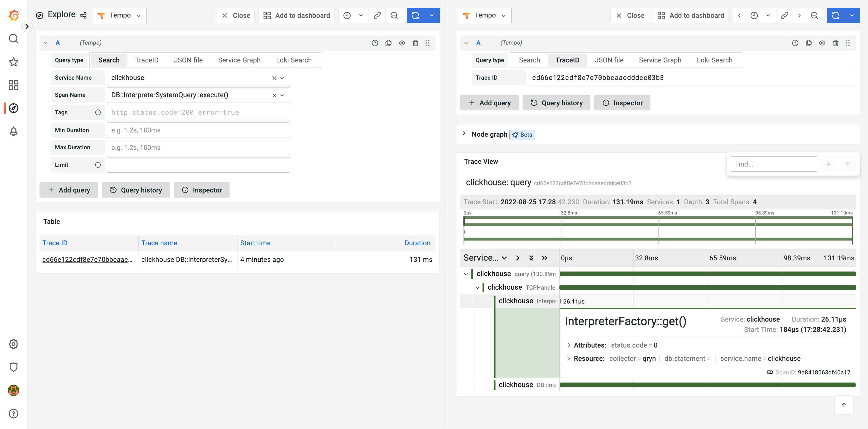This screenshot has height=429, width=868.
Task: Duplicate right query using copy icon
Action: (808, 43)
